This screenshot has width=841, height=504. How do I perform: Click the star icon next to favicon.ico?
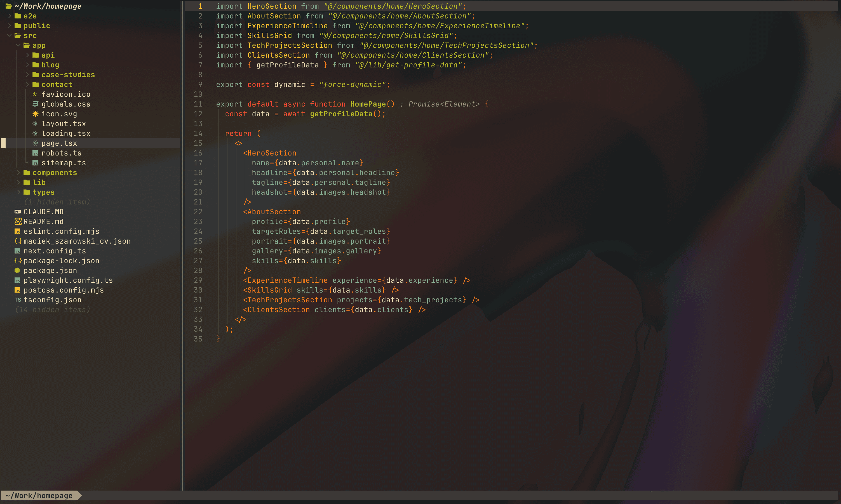click(35, 94)
